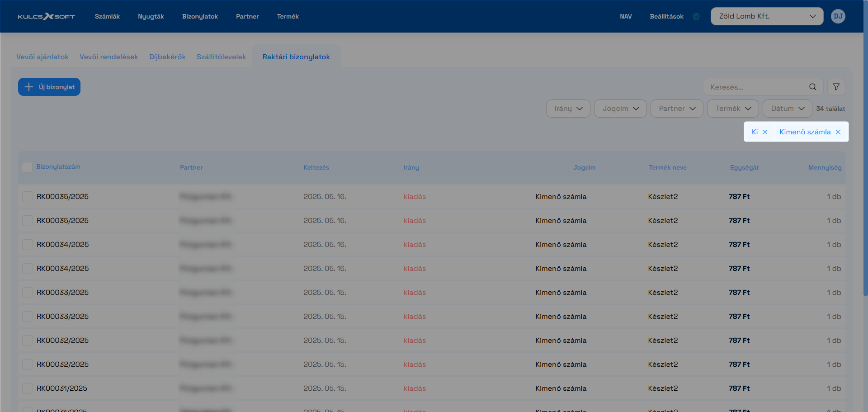The width and height of the screenshot is (868, 412).
Task: Open the Számlák menu
Action: coord(107,16)
